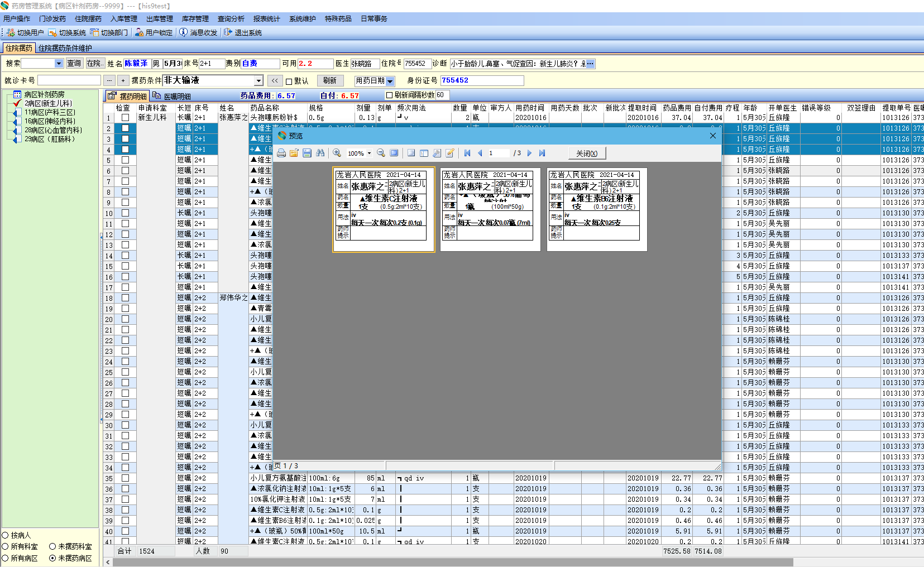The width and height of the screenshot is (924, 567).
Task: Open the page settings icon in the preview toolbar
Action: click(x=437, y=153)
